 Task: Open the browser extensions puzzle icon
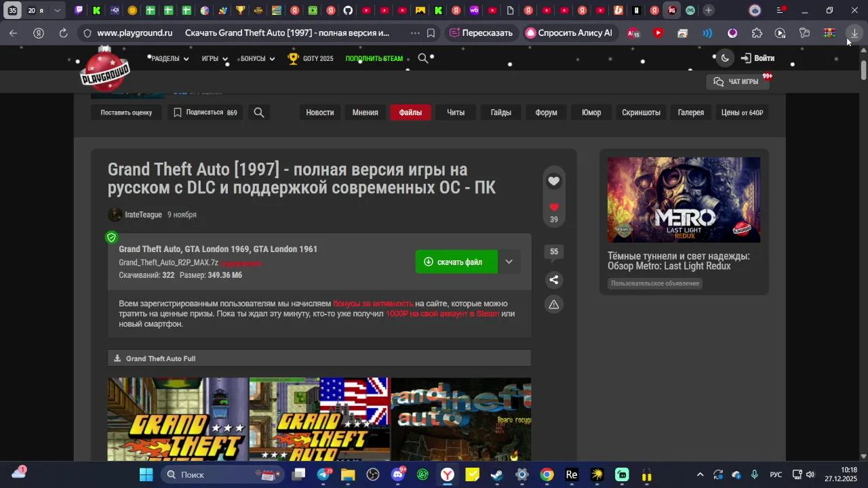coord(757,33)
